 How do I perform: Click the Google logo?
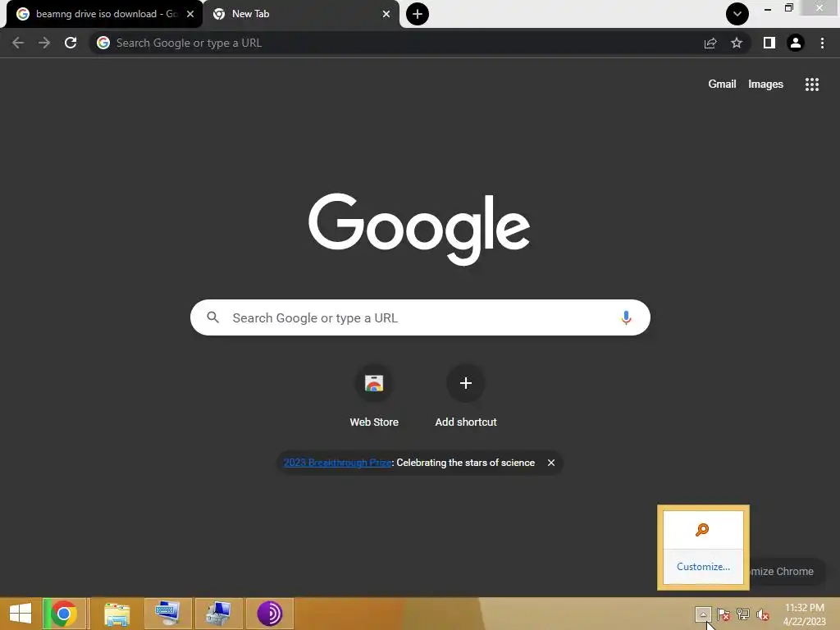pyautogui.click(x=419, y=229)
